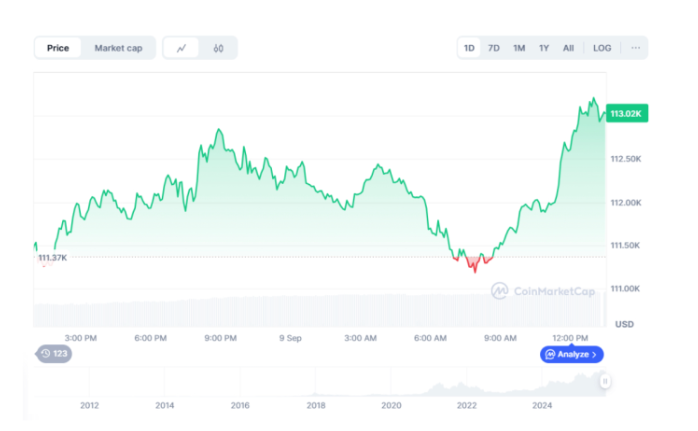Screen dimensions: 698x431
Task: Click the 111.37K opening price label
Action: [x=53, y=258]
